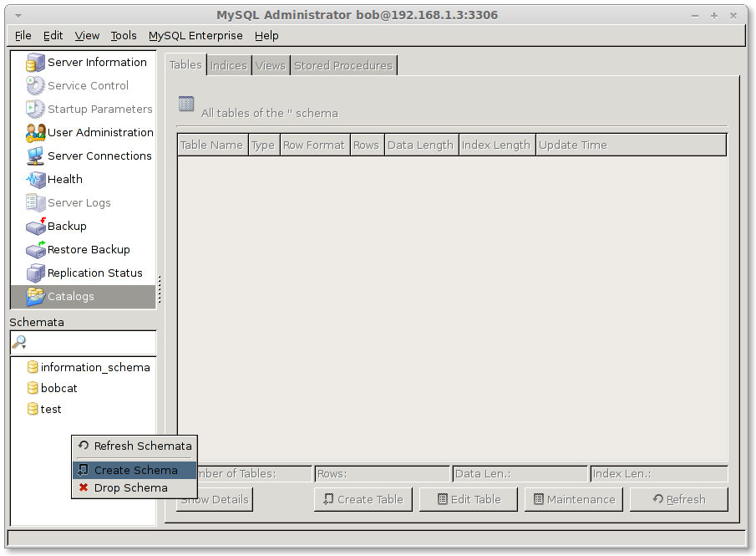The image size is (756, 556).
Task: Click the Catalogs folder icon
Action: (35, 296)
